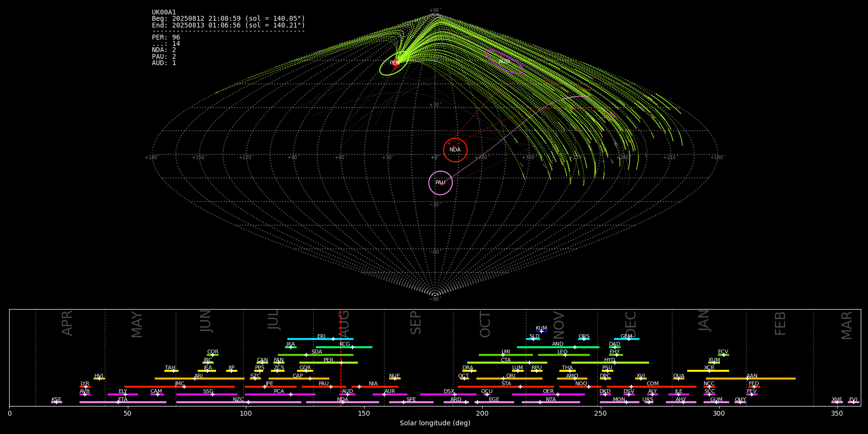Click the 'End: 20250813 01:06:56' line
The image size is (868, 434).
pyautogui.click(x=229, y=25)
